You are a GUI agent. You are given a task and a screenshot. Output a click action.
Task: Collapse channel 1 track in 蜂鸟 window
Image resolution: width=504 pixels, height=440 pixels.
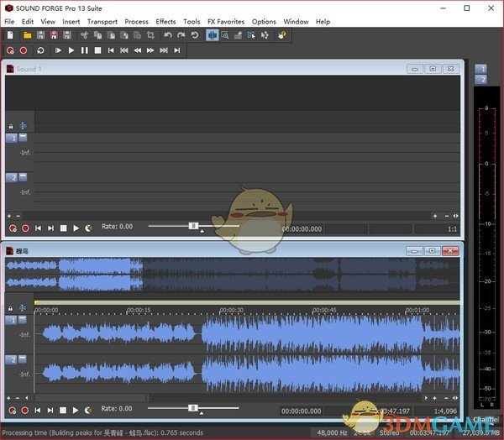pyautogui.click(x=22, y=319)
